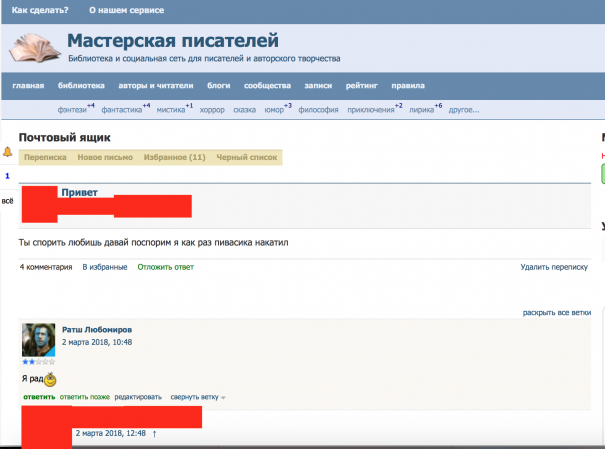Collapse the thread with 'свернуть ветку'
This screenshot has width=605, height=449.
point(197,397)
